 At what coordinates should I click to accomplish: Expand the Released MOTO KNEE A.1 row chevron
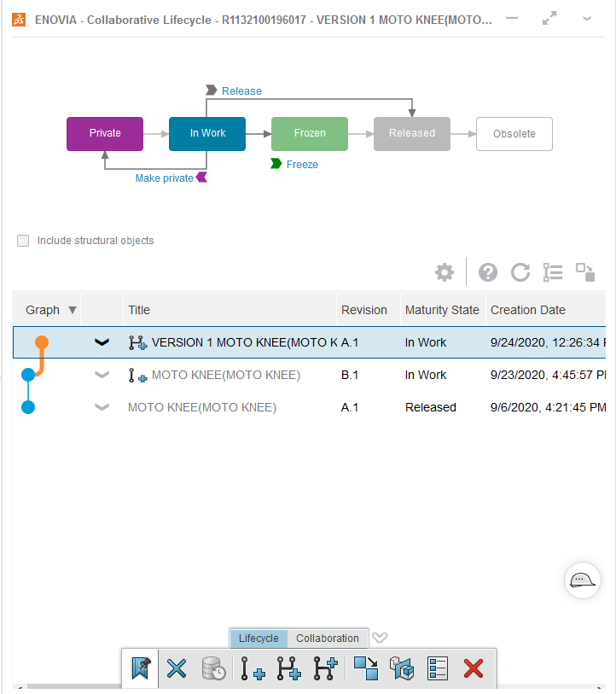[x=102, y=406]
